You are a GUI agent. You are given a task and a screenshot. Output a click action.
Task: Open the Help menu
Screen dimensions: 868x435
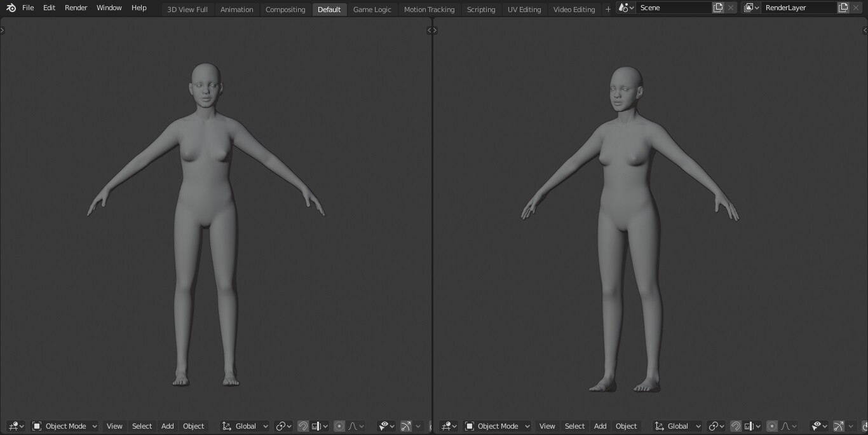[139, 8]
